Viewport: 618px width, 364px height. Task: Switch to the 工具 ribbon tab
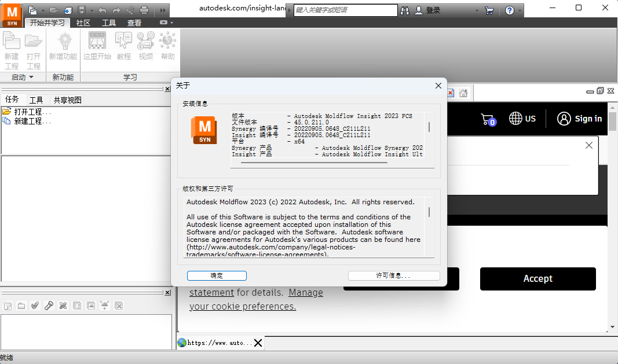coord(109,23)
